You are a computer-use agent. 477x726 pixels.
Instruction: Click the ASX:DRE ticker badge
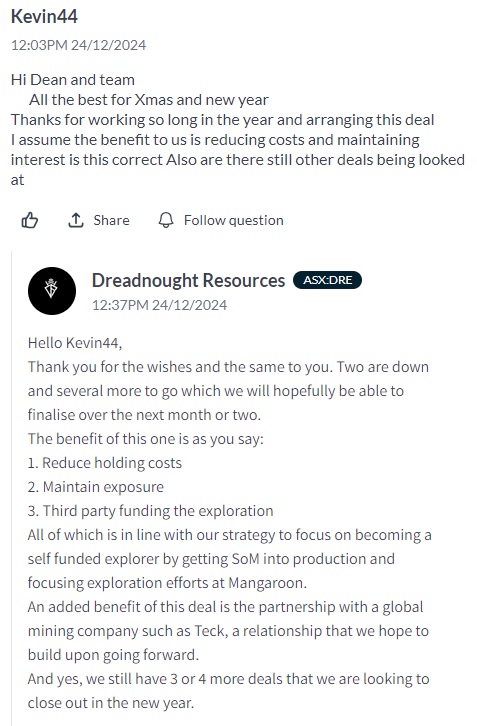click(x=327, y=280)
